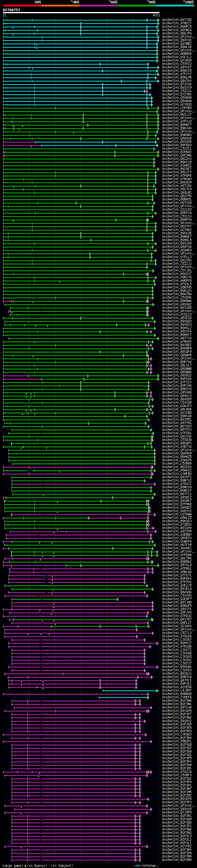Select hit label UniRef100_B6SZS0
Viewport: 197px width, 868px height.
[177, 467]
